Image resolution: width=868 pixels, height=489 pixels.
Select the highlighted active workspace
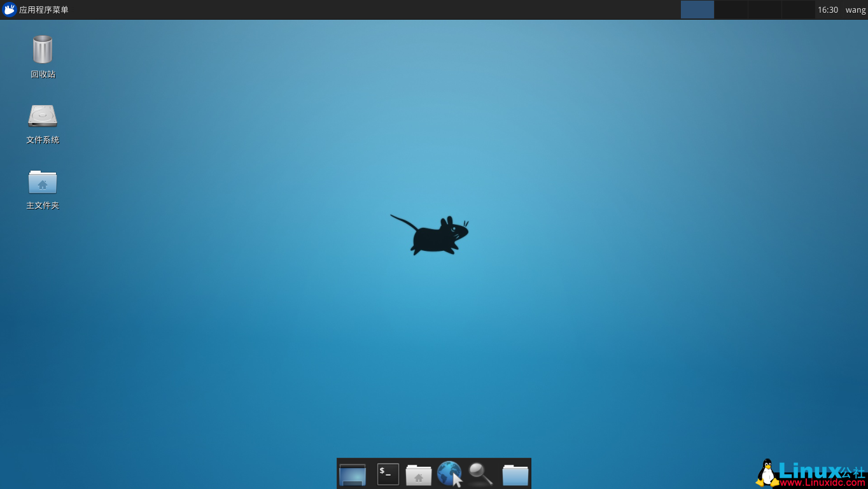point(697,10)
